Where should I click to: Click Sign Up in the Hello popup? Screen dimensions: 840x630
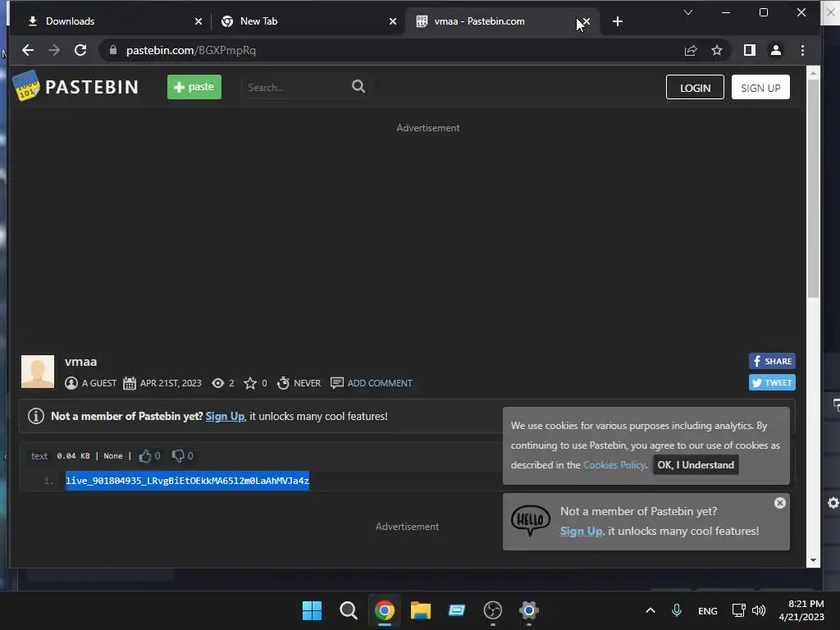[582, 531]
